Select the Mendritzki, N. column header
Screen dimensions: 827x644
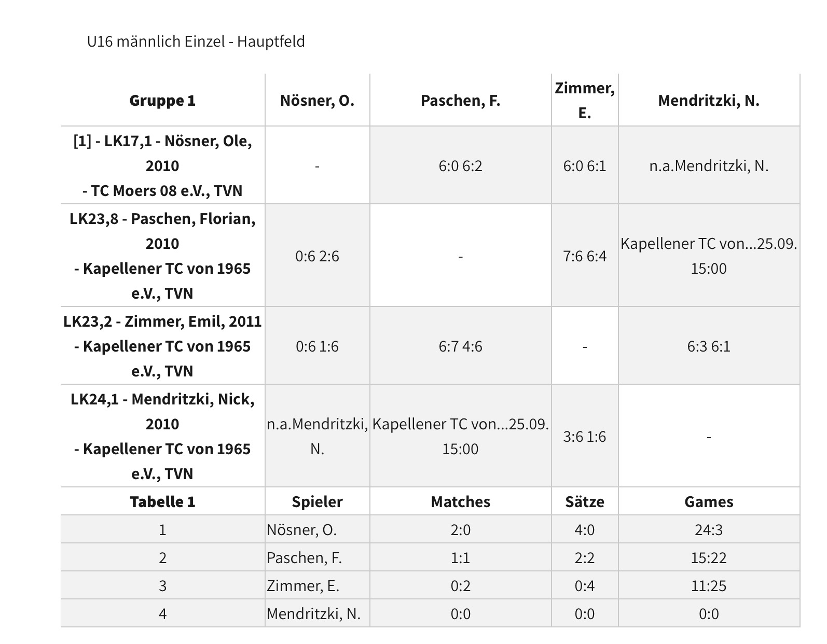click(x=708, y=100)
